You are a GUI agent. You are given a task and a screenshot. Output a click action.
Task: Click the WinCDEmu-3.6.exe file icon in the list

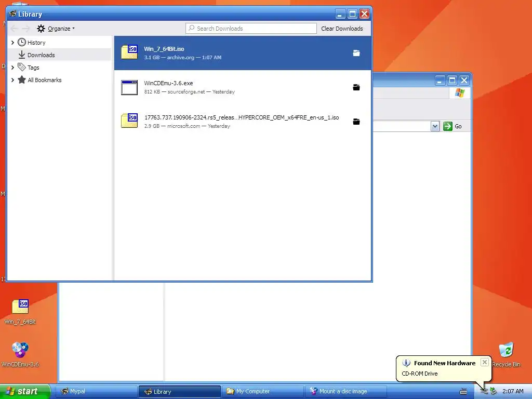point(129,87)
